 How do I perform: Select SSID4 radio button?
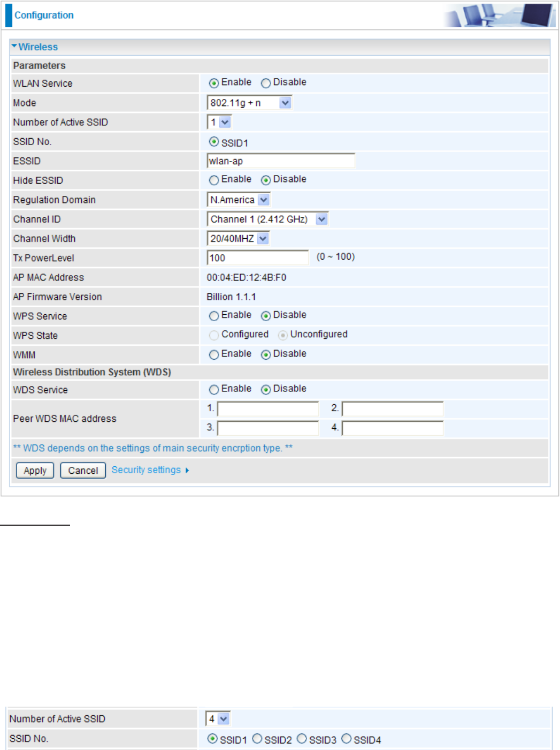(347, 739)
